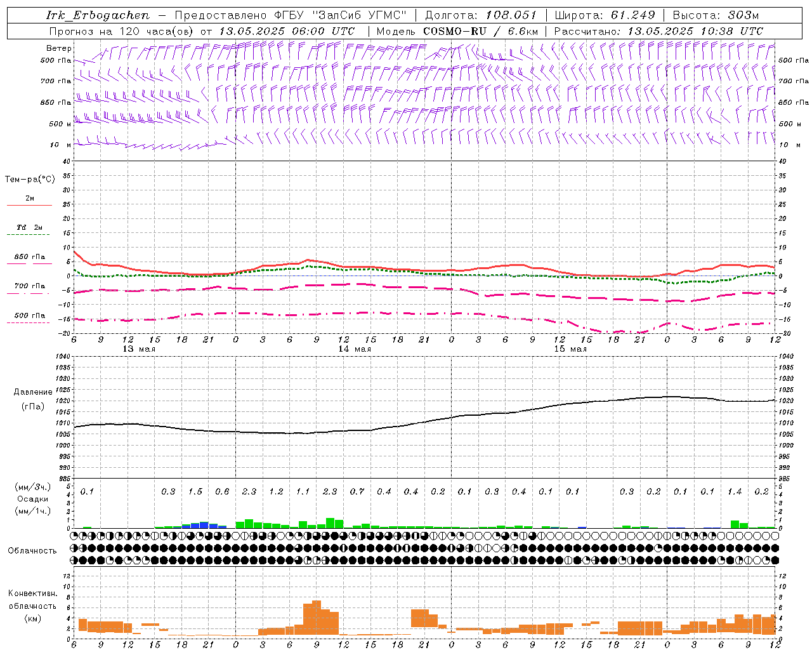Click the pink dash-dot 700 гПа legend line
812x650 pixels.
coord(29,294)
